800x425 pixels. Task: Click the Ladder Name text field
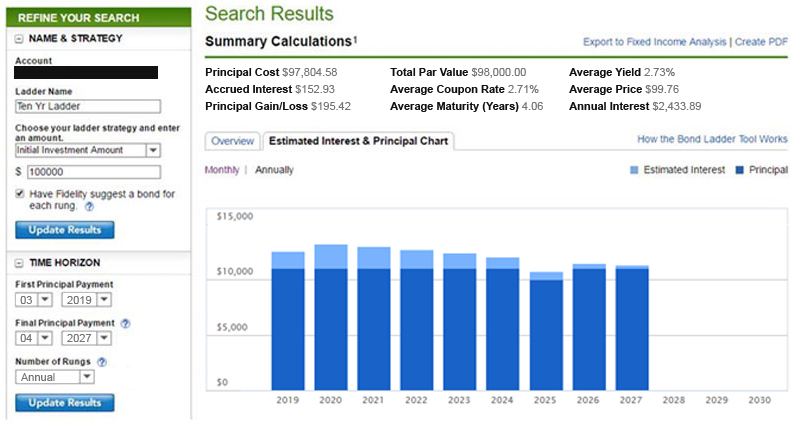88,107
